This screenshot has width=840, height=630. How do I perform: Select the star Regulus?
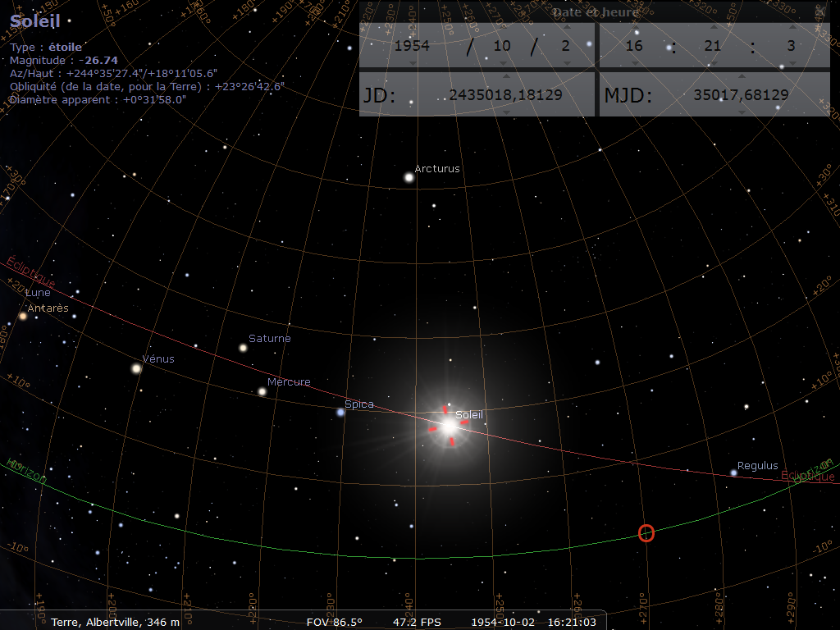(733, 472)
